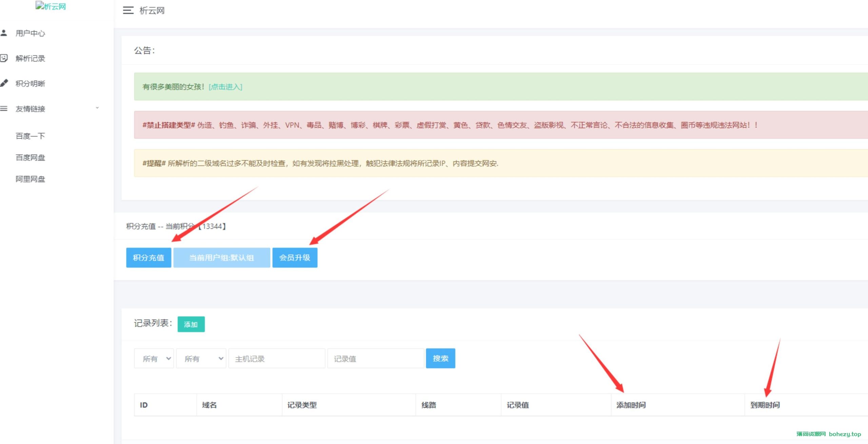The image size is (868, 444).
Task: Click the 公告: heading text
Action: click(144, 51)
